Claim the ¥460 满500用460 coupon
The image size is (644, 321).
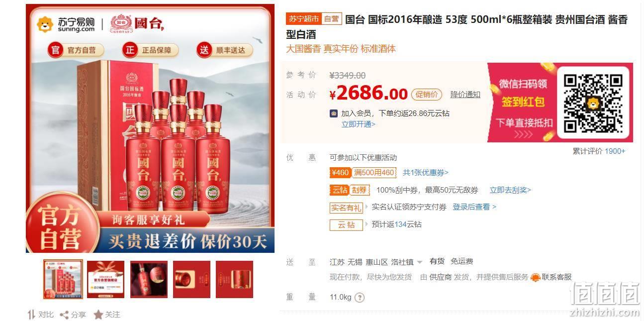coord(364,173)
